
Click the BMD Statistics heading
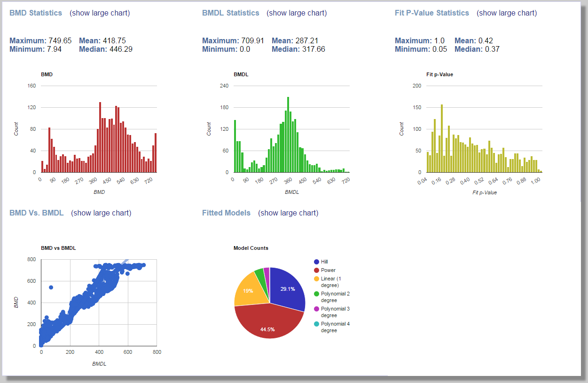click(35, 13)
